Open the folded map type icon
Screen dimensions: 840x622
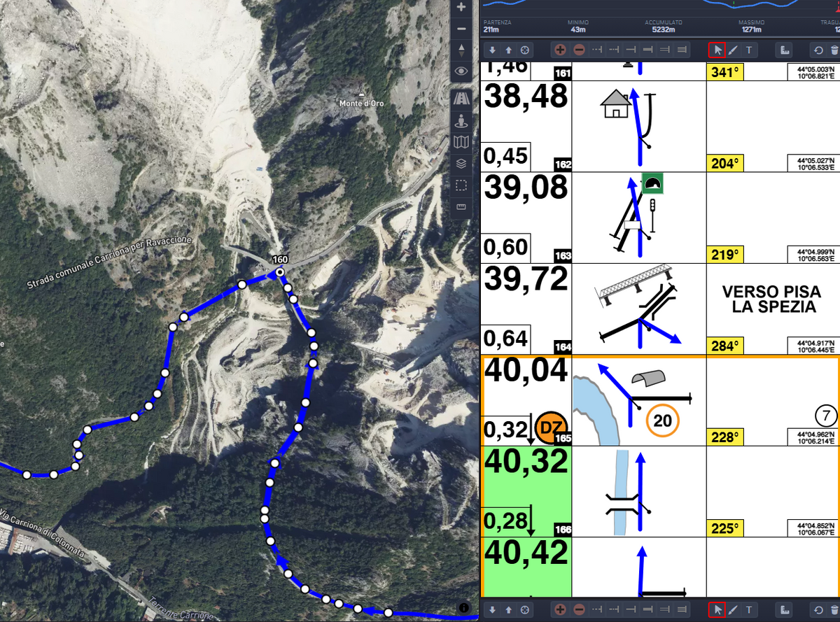tap(461, 143)
